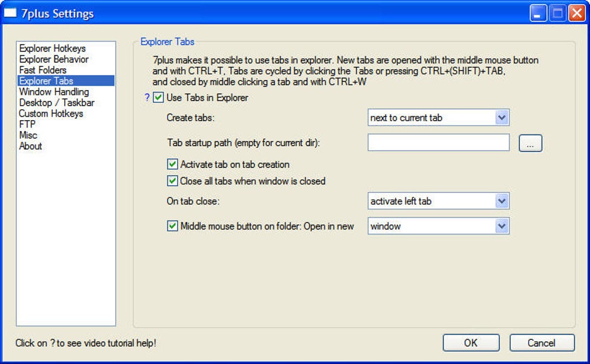The image size is (590, 364).
Task: Click the ... browse button for startup path
Action: click(x=530, y=143)
